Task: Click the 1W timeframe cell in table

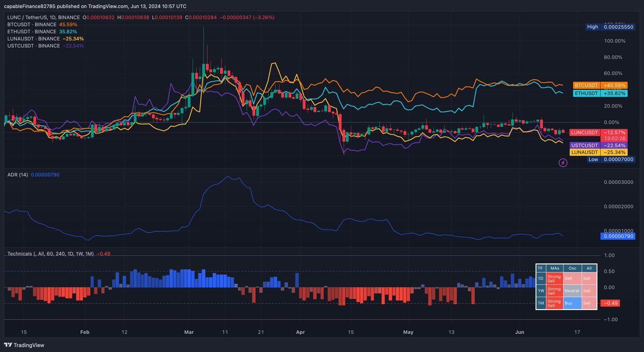Action: point(541,291)
